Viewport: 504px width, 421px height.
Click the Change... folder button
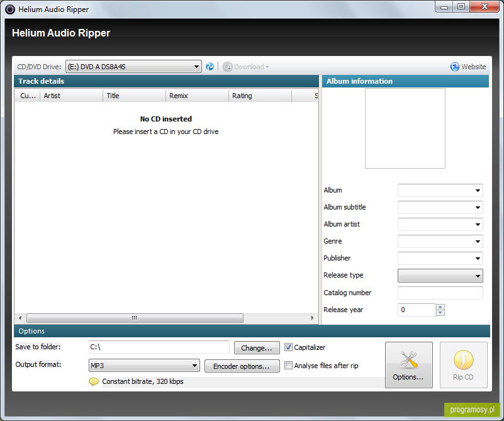point(257,348)
